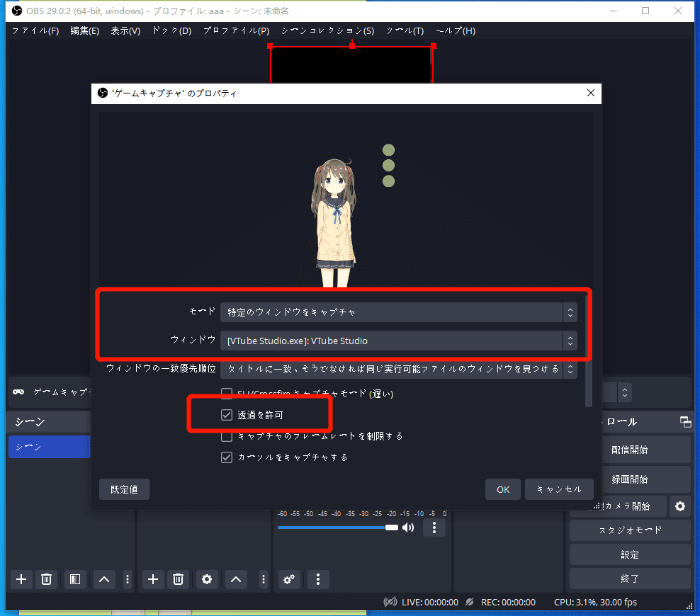
Task: Click the VTube Studio avatar preview
Action: [x=334, y=223]
